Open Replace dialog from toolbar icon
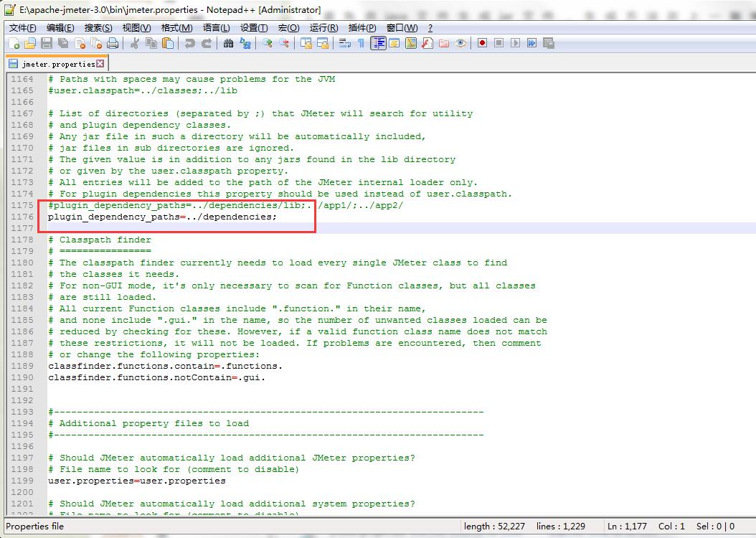 245,43
